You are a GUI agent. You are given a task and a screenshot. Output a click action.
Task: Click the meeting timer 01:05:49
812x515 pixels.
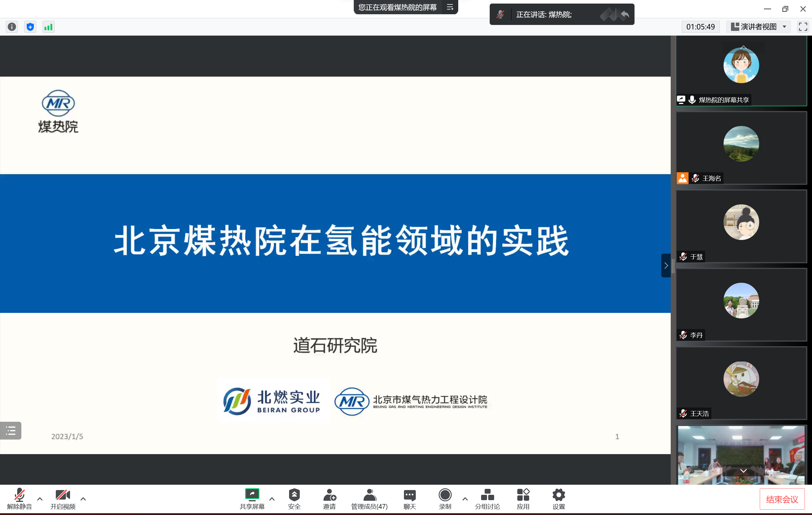(x=701, y=27)
